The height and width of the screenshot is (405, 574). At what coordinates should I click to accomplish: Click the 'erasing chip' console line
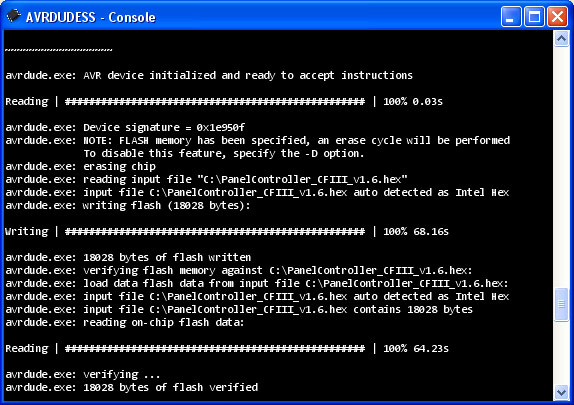(x=81, y=167)
